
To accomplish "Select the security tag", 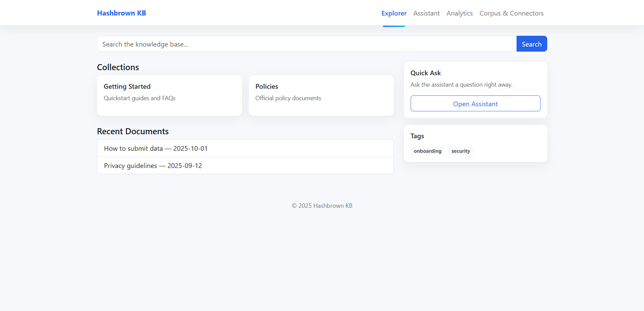I will click(x=460, y=151).
